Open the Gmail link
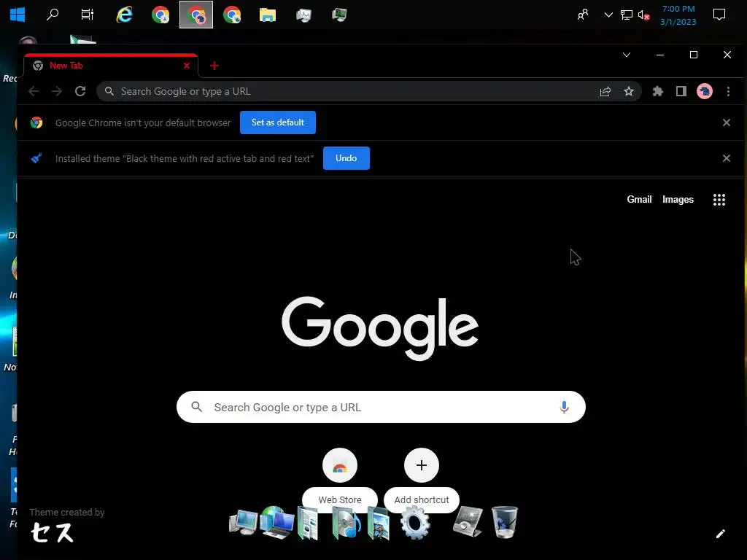 click(x=639, y=200)
